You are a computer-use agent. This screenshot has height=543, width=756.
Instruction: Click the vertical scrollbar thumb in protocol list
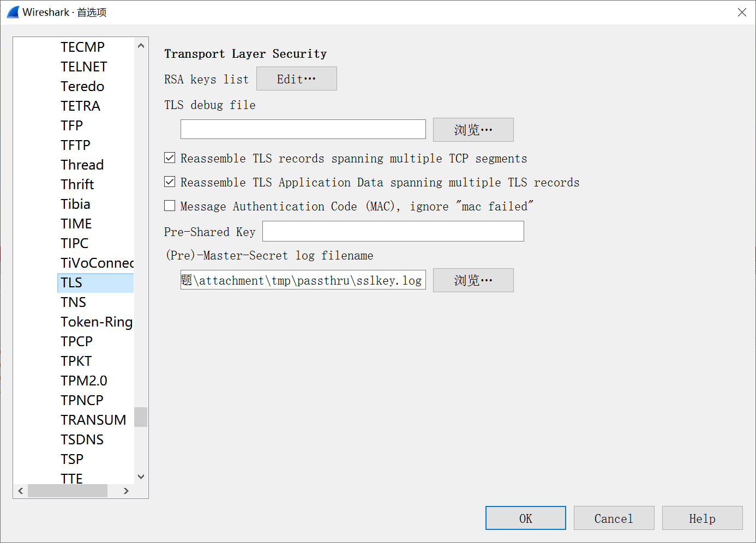click(141, 417)
